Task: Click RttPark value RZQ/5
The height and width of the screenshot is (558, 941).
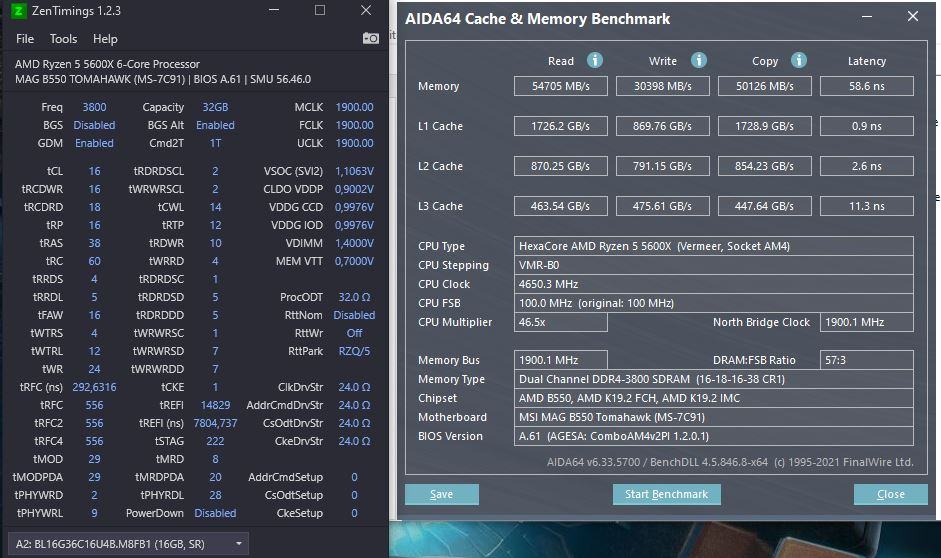Action: (x=354, y=351)
